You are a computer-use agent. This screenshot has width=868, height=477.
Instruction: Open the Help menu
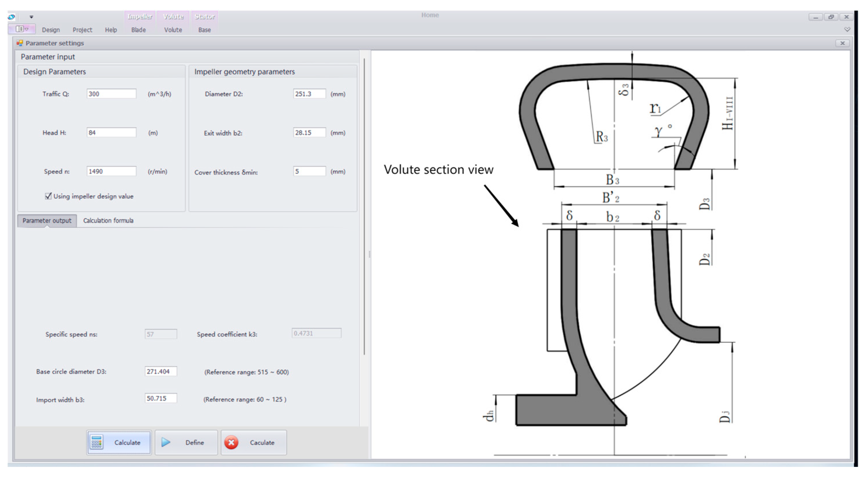coord(111,30)
